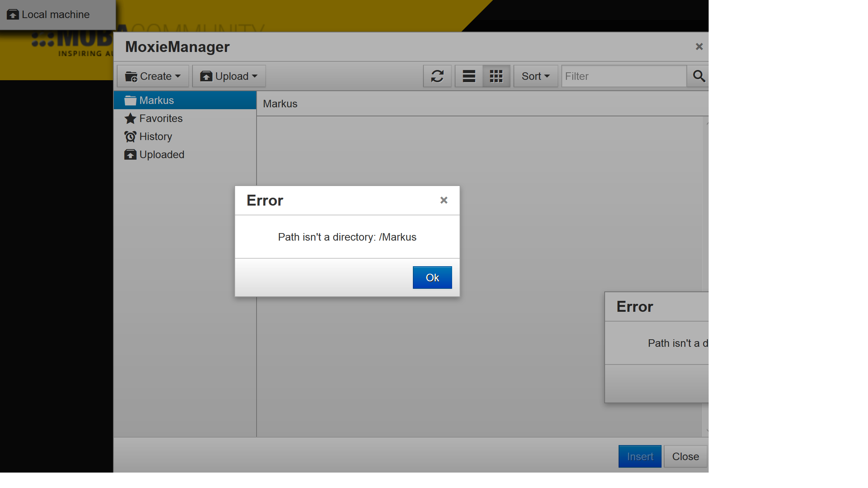Click the Local machine menu item
The image size is (868, 488).
(x=56, y=14)
